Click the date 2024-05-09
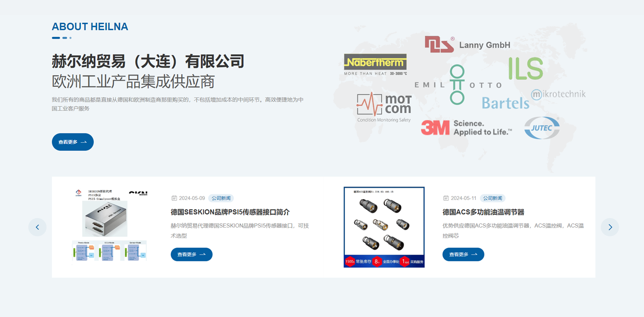Viewport: 644px width, 317px height. point(192,198)
